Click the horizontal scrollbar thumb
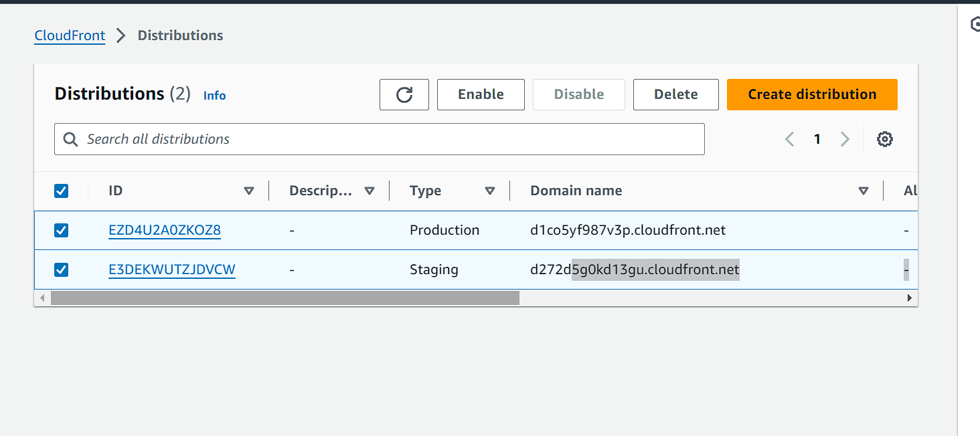Screen dimensions: 980x436 click(x=285, y=298)
